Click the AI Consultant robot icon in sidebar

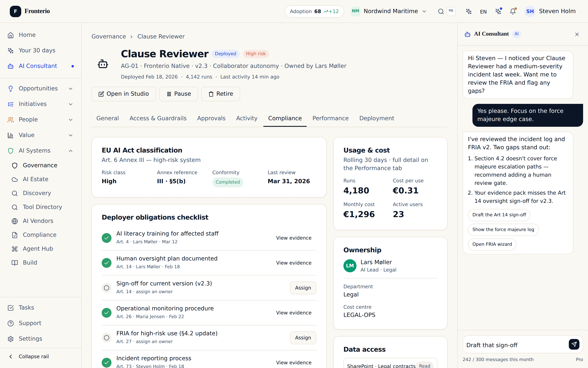(10, 66)
